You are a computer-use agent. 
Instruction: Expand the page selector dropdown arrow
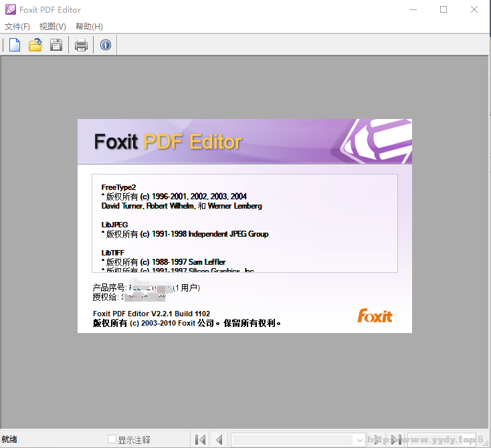coord(359,440)
